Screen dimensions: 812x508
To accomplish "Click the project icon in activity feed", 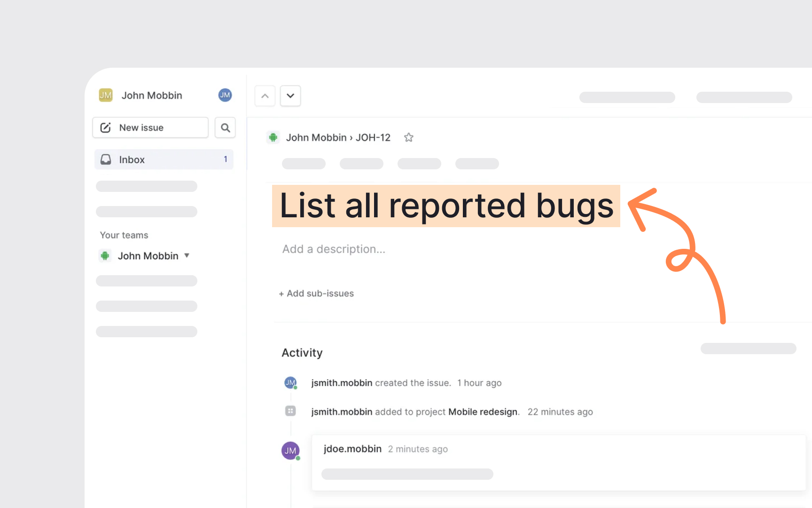I will [x=290, y=411].
